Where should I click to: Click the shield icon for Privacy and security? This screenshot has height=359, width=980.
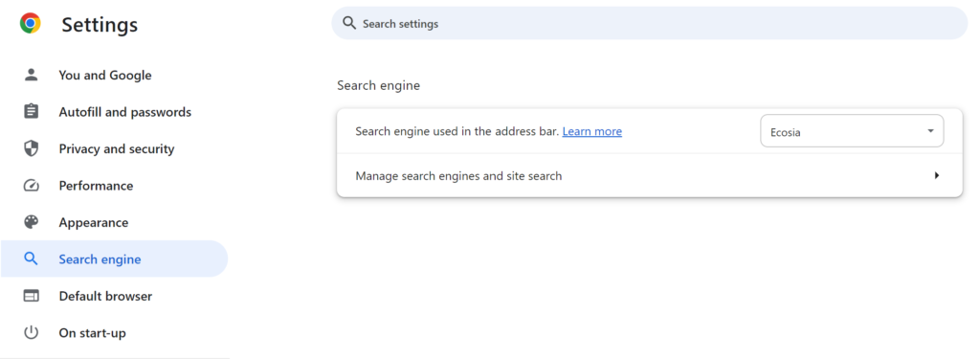pyautogui.click(x=31, y=148)
